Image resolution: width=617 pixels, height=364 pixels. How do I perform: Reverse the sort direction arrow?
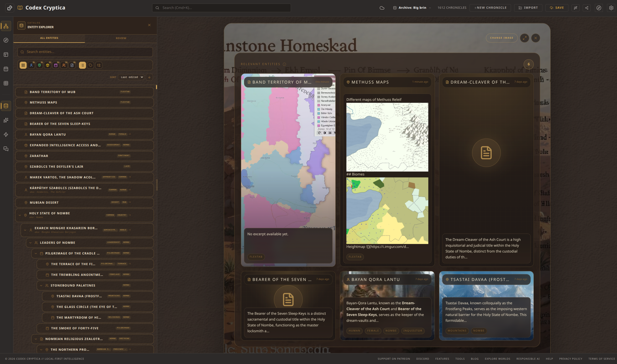coord(149,77)
